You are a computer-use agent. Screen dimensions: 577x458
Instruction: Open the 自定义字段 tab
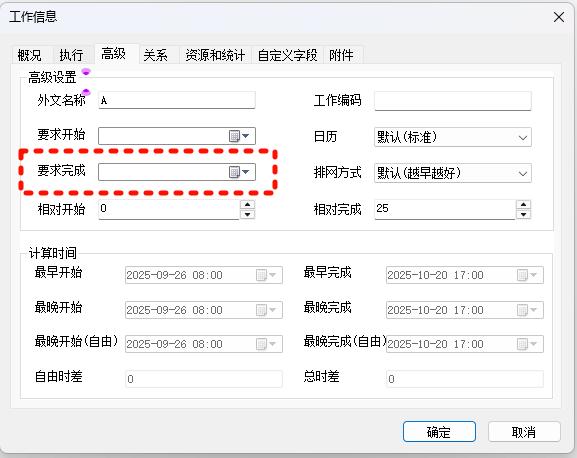click(287, 55)
